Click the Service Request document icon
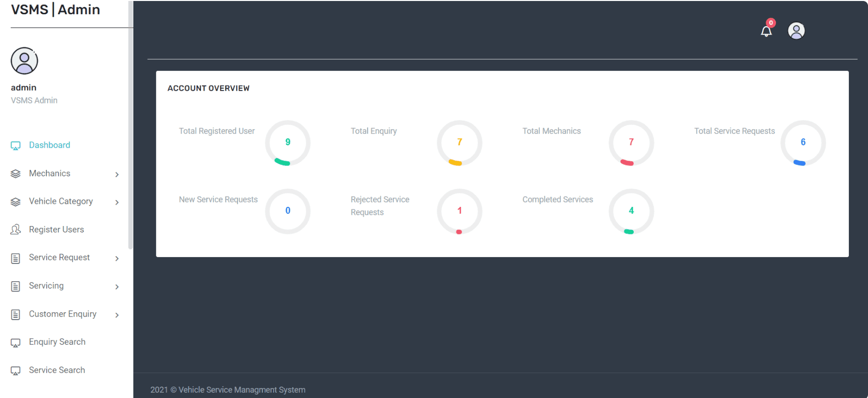The width and height of the screenshot is (868, 398). coord(16,258)
